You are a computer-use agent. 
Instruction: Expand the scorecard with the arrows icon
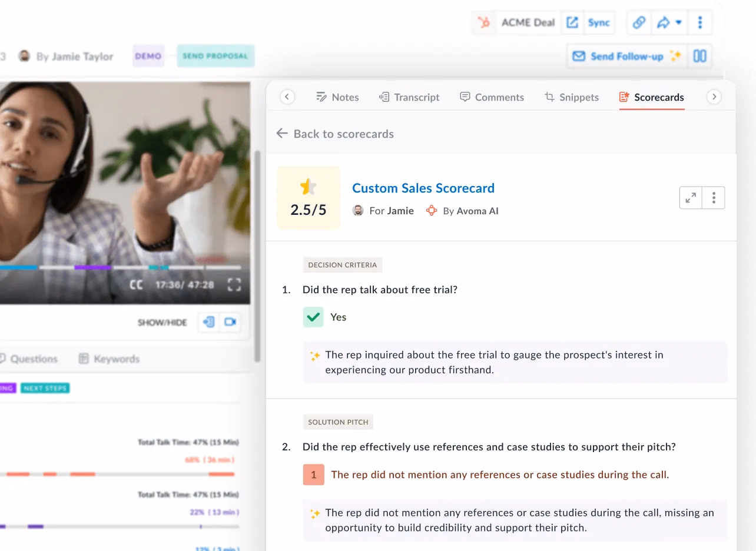tap(691, 198)
